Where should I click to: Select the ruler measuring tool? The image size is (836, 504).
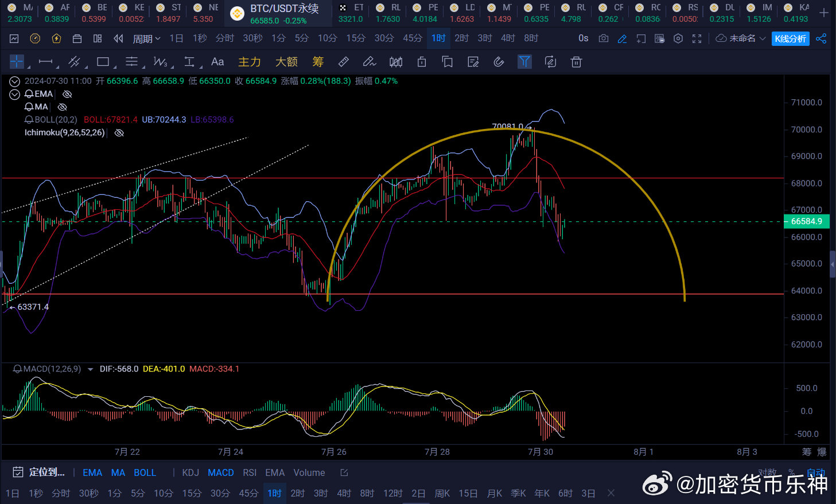click(344, 62)
